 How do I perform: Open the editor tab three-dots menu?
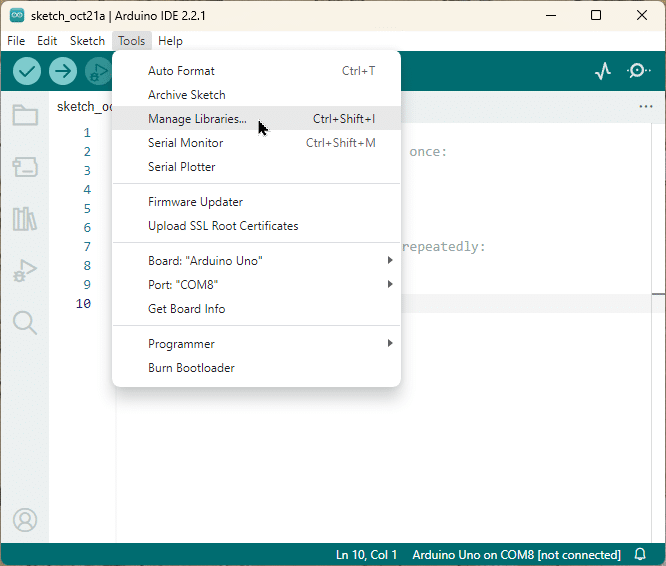(646, 106)
